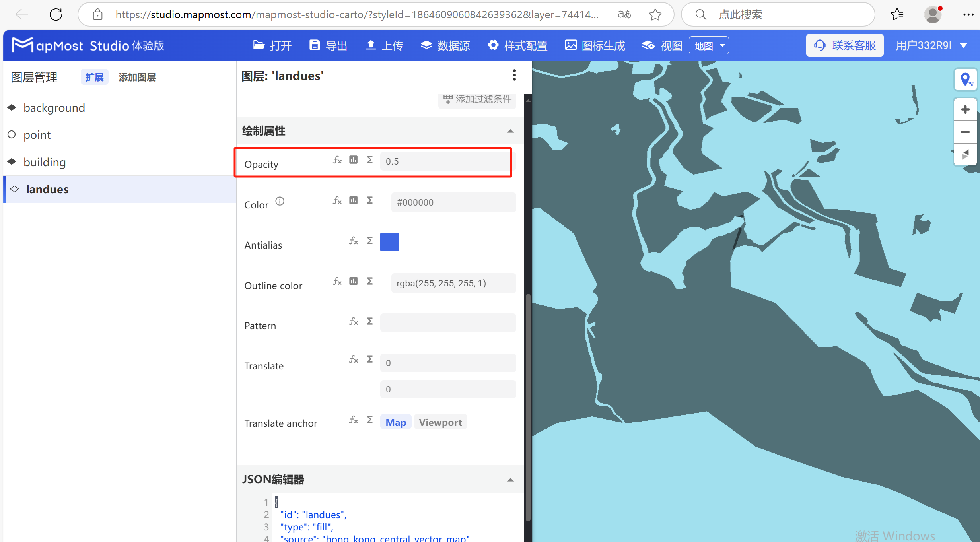The height and width of the screenshot is (542, 980).
Task: Click the Color info circle icon
Action: click(x=280, y=201)
